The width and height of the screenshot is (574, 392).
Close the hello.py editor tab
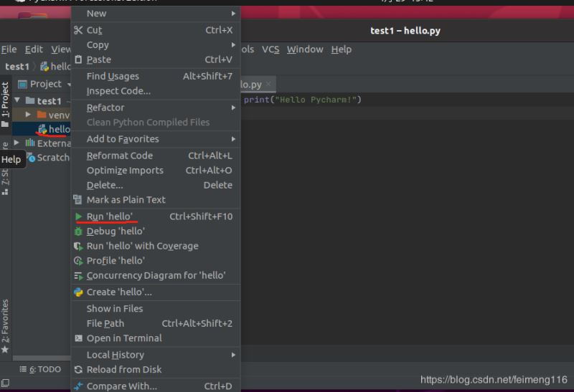click(x=268, y=84)
